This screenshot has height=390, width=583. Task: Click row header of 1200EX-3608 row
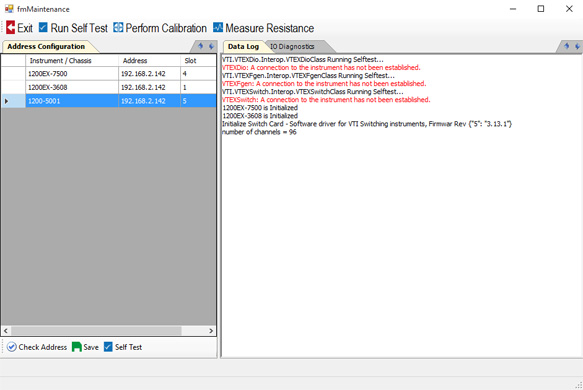pos(13,87)
